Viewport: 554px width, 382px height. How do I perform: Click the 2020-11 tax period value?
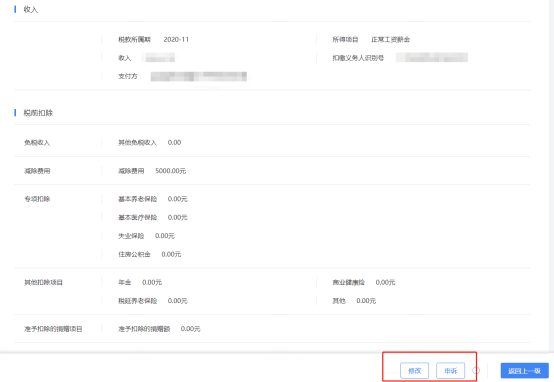[x=176, y=39]
